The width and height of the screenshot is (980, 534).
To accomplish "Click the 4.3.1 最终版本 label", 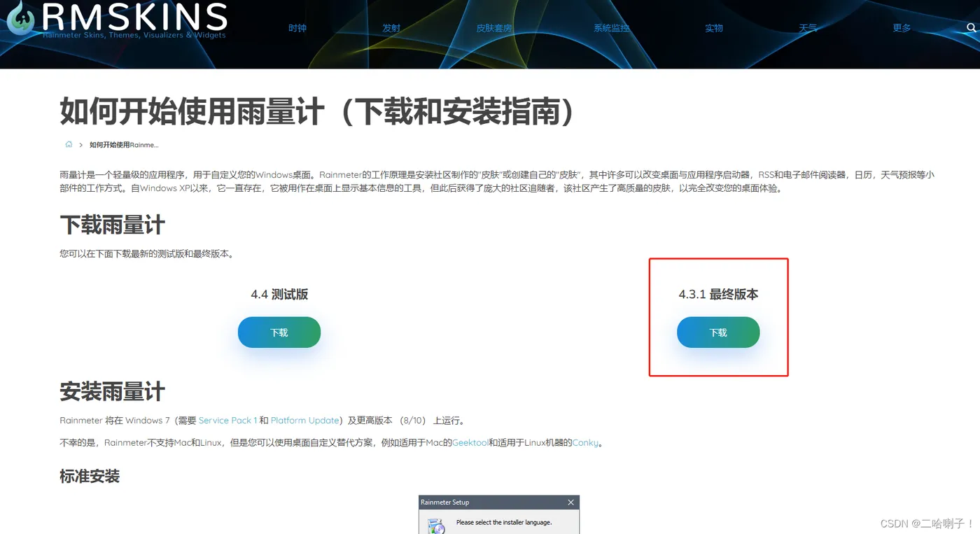I will point(718,295).
